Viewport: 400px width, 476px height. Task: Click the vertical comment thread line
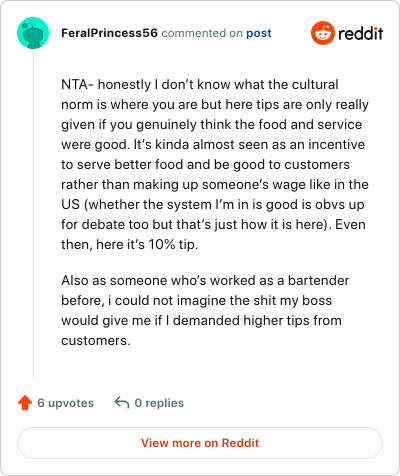[x=33, y=213]
